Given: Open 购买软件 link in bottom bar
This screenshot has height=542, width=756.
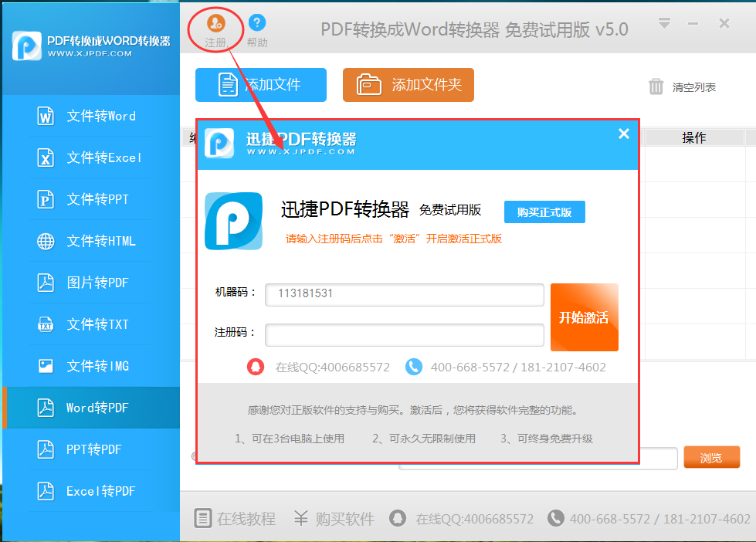Looking at the screenshot, I should click(x=344, y=519).
